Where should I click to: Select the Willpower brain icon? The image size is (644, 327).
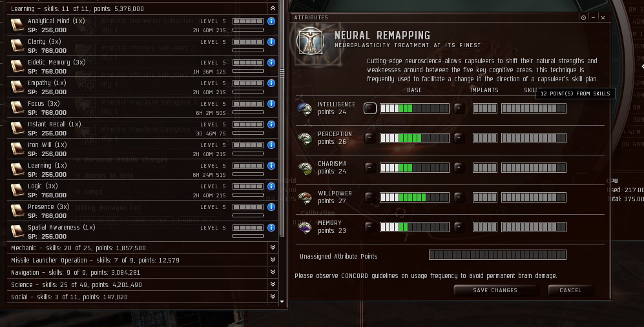click(x=304, y=197)
